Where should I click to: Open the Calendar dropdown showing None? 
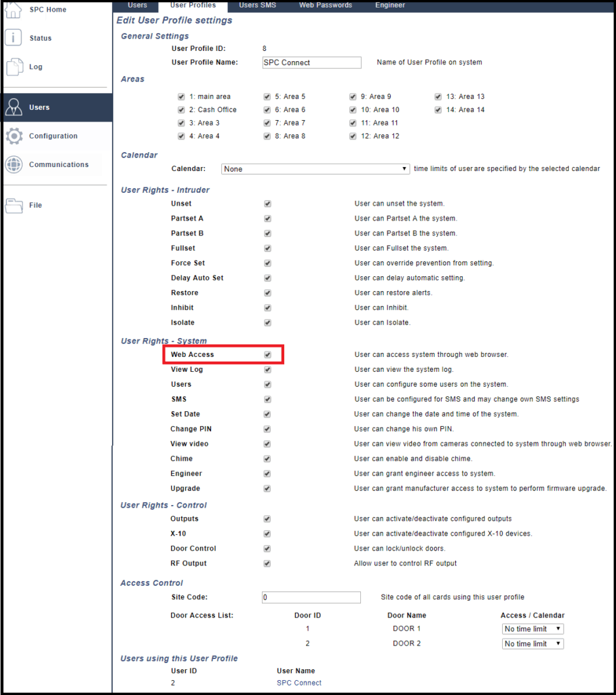(315, 168)
